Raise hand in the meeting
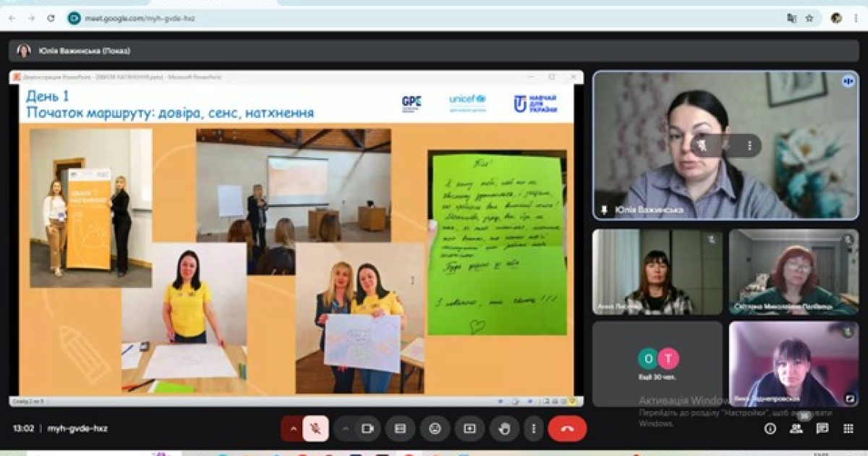This screenshot has width=868, height=456. [x=504, y=428]
